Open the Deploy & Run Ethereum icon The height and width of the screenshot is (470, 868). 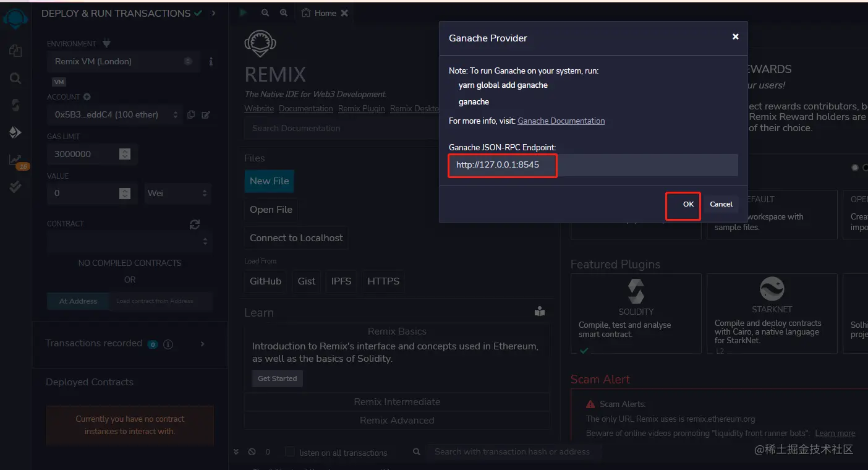[x=15, y=132]
